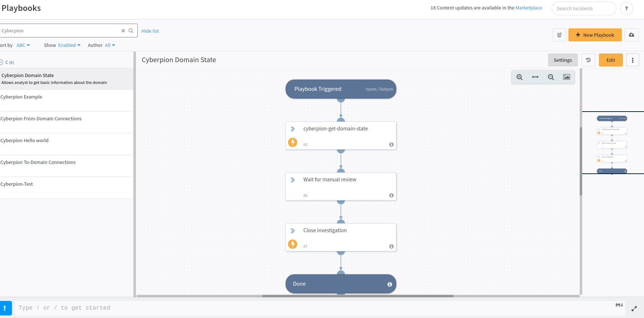Image resolution: width=644 pixels, height=318 pixels.
Task: Click the zoom out magnifier icon
Action: point(551,77)
